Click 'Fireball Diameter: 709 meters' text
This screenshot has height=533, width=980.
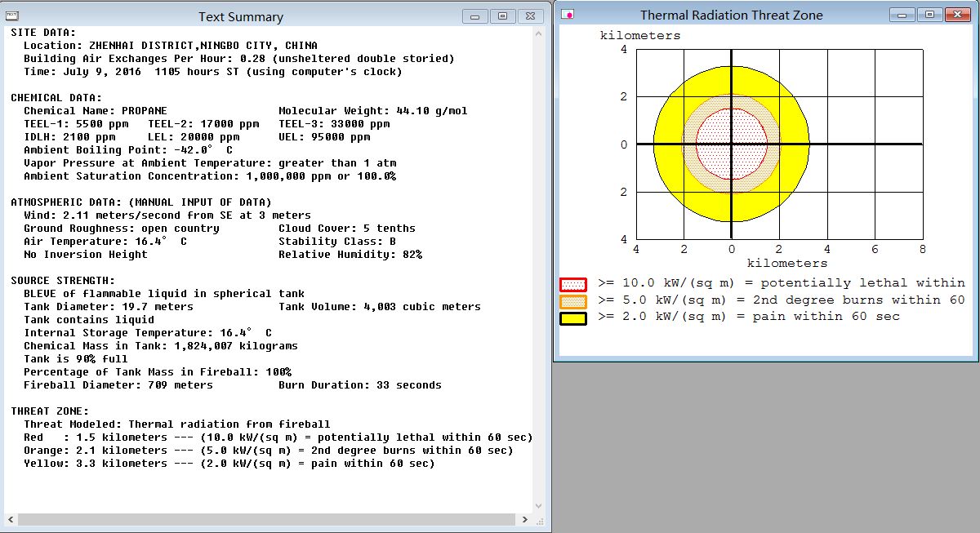(x=118, y=385)
